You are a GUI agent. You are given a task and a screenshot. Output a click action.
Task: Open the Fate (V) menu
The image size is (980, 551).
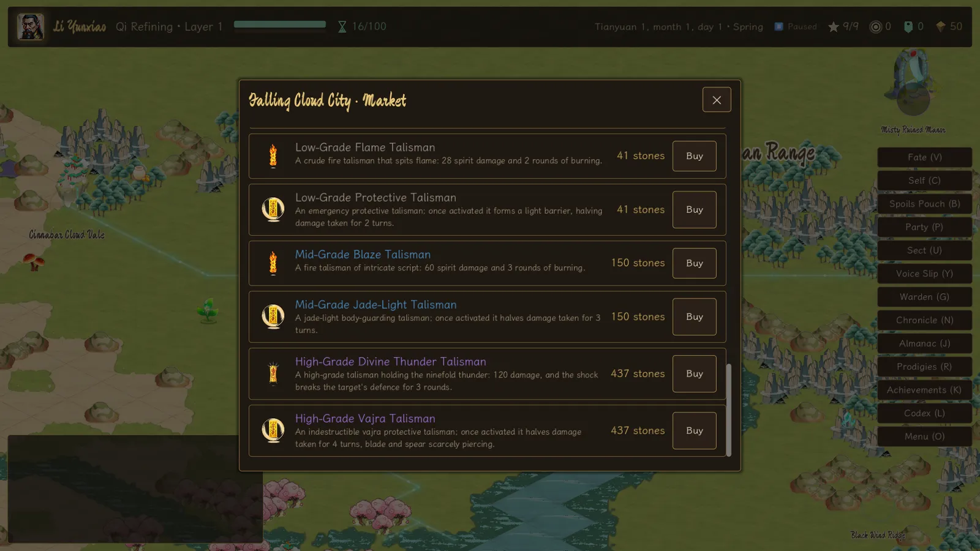925,157
